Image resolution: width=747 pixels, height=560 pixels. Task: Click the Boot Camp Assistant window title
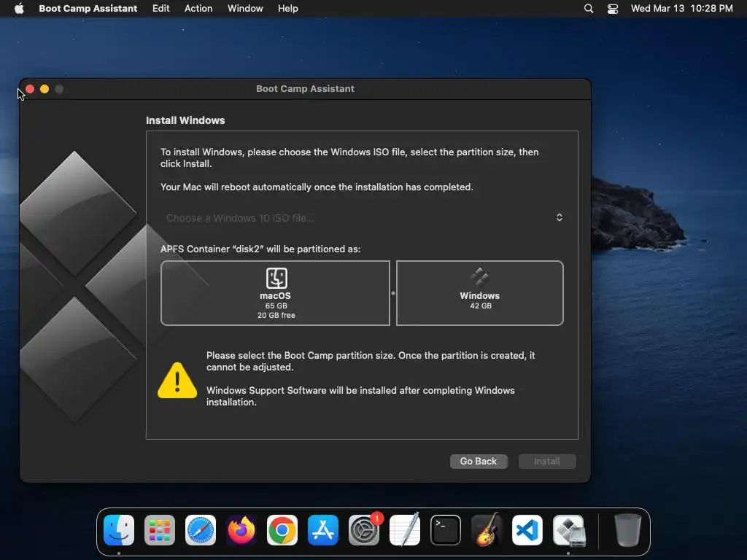[305, 88]
